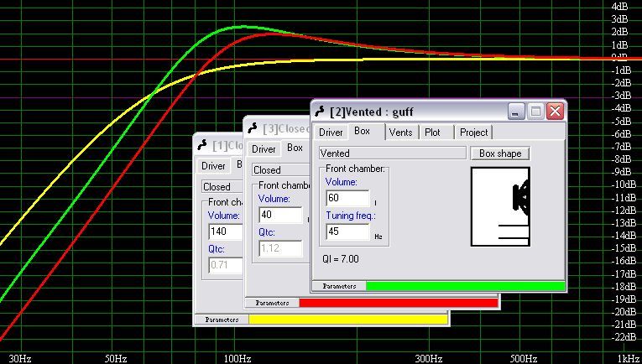642x364 pixels.
Task: Switch to the Driver tab in Vented window
Action: (331, 133)
